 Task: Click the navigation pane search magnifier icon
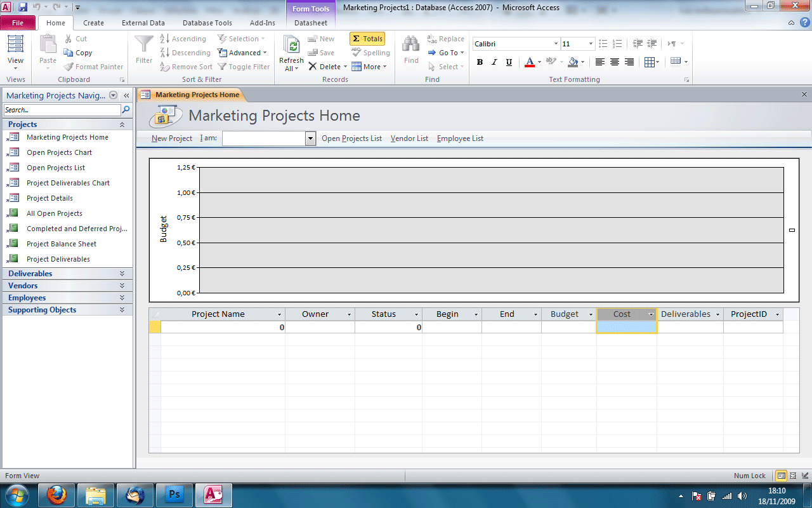(x=126, y=110)
